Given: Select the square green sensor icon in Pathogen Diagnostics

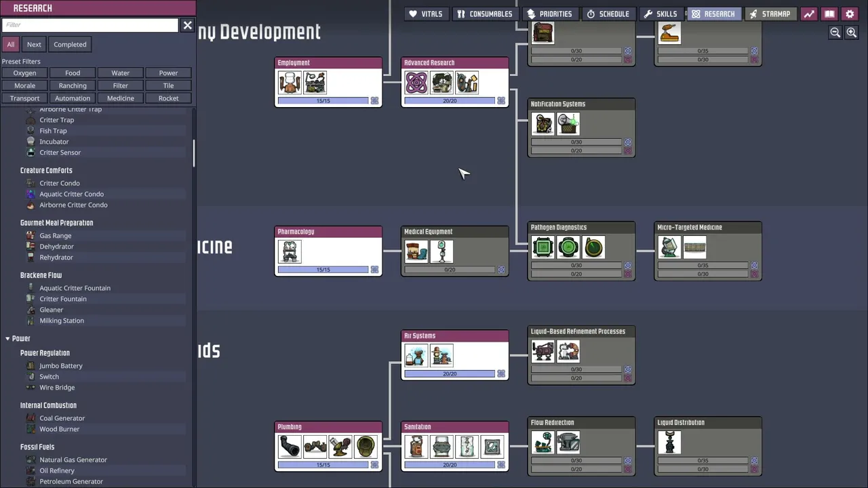Looking at the screenshot, I should click(x=543, y=247).
